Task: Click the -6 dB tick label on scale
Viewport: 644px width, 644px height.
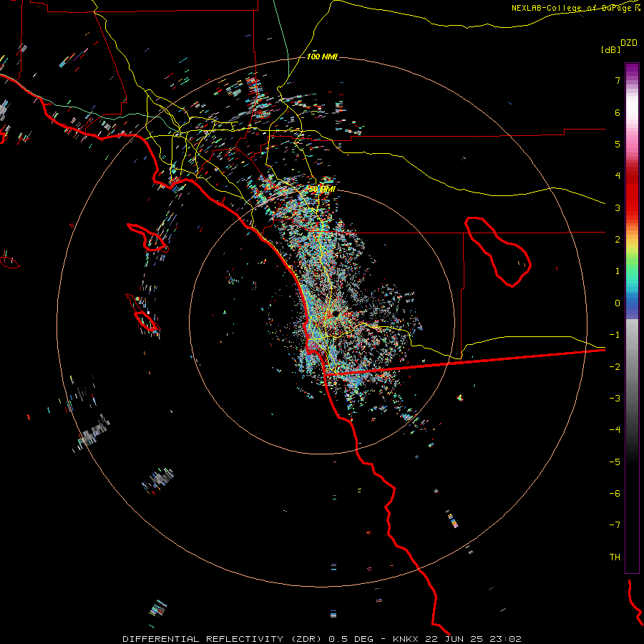Action: 615,494
